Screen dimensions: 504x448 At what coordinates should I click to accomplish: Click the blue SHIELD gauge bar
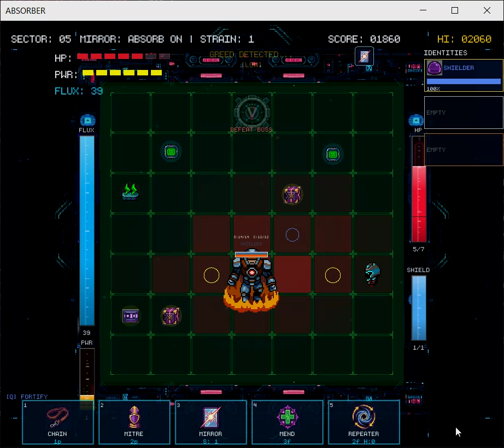(x=419, y=308)
